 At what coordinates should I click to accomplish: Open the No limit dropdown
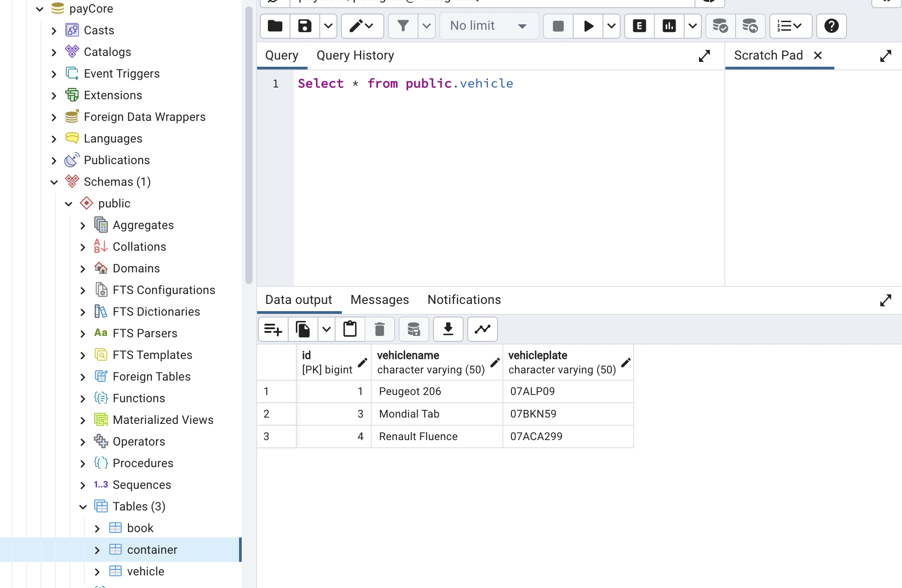[x=489, y=26]
